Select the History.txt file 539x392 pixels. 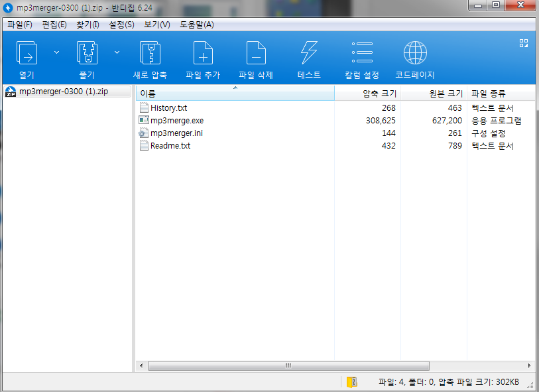coord(168,108)
